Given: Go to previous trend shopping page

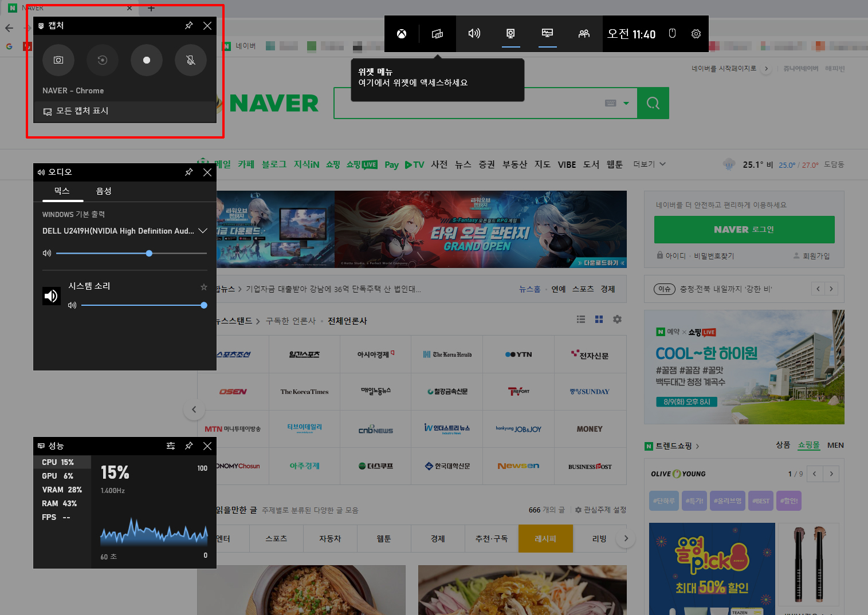Looking at the screenshot, I should pyautogui.click(x=814, y=474).
